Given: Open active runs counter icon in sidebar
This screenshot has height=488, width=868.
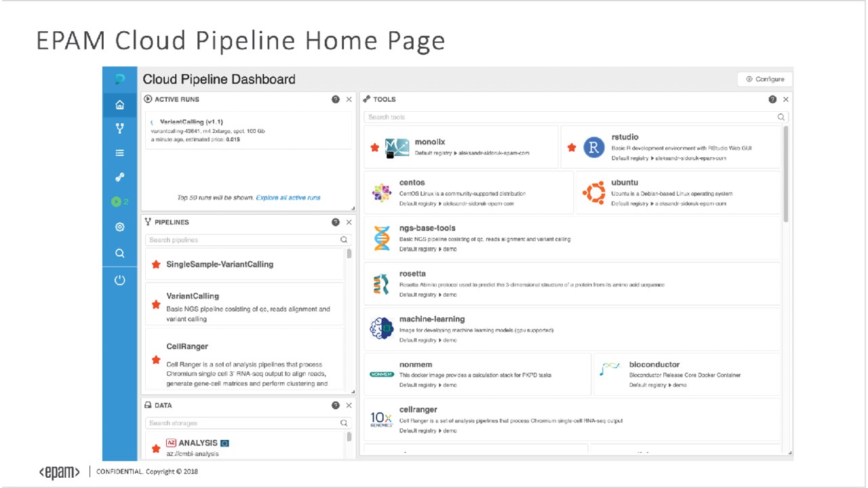Looking at the screenshot, I should pos(120,202).
